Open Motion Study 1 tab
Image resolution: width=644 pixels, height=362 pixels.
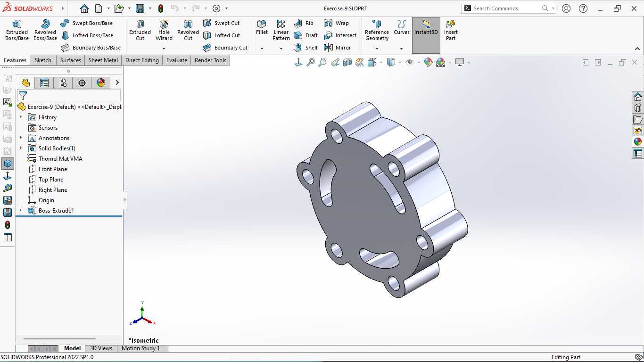click(140, 348)
